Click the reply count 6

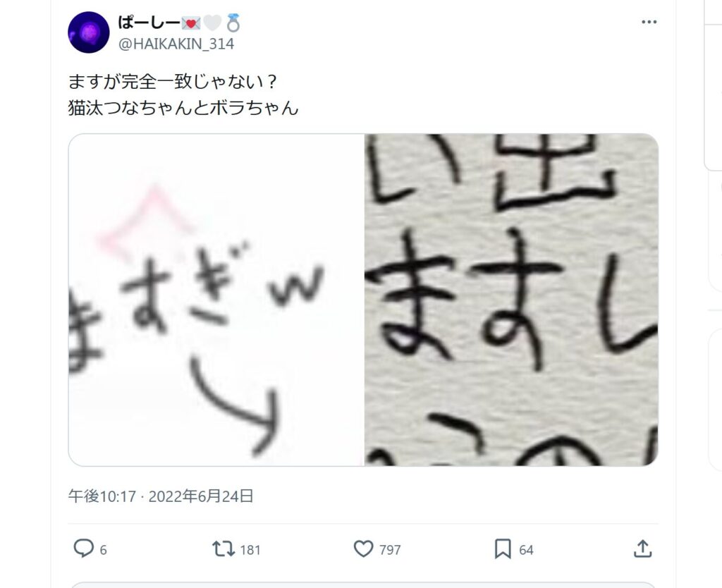pos(103,550)
